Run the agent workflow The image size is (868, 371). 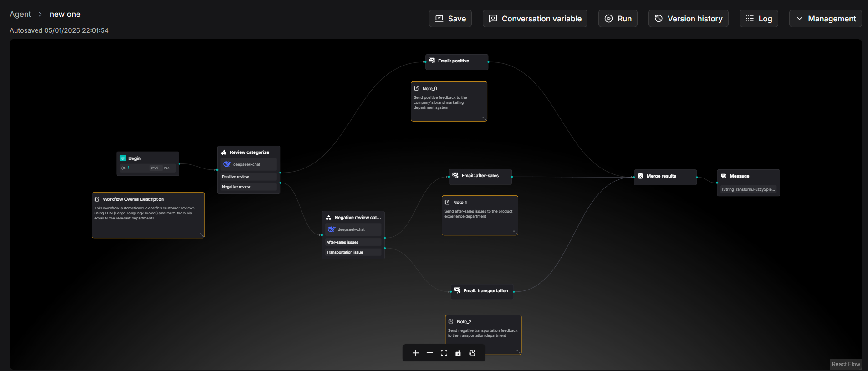coord(618,19)
